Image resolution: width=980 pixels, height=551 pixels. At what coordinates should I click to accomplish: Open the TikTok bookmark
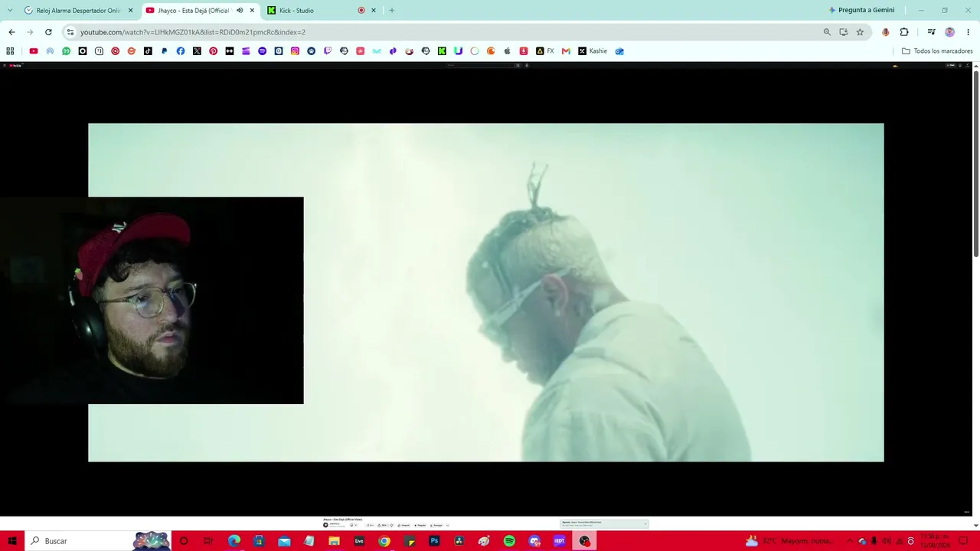coord(148,51)
